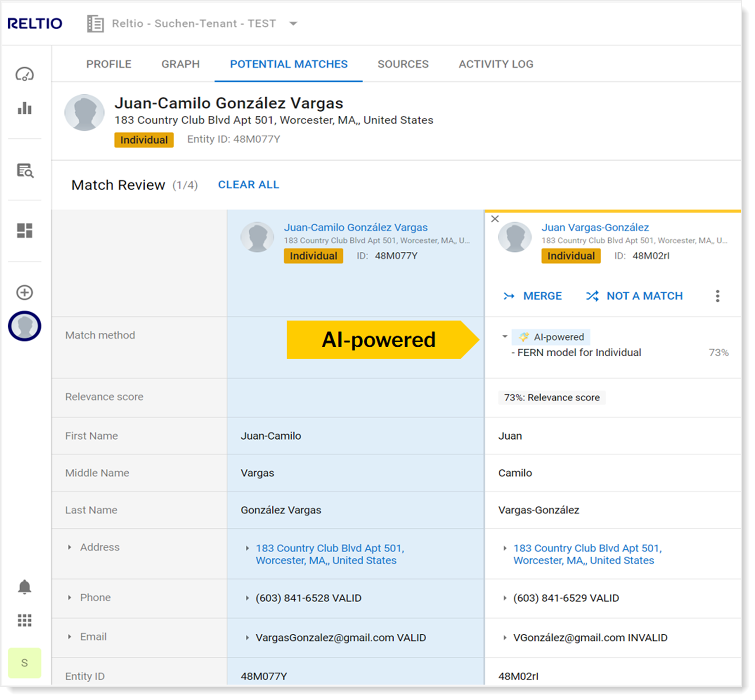Switch to the SOURCES tab

coord(402,64)
